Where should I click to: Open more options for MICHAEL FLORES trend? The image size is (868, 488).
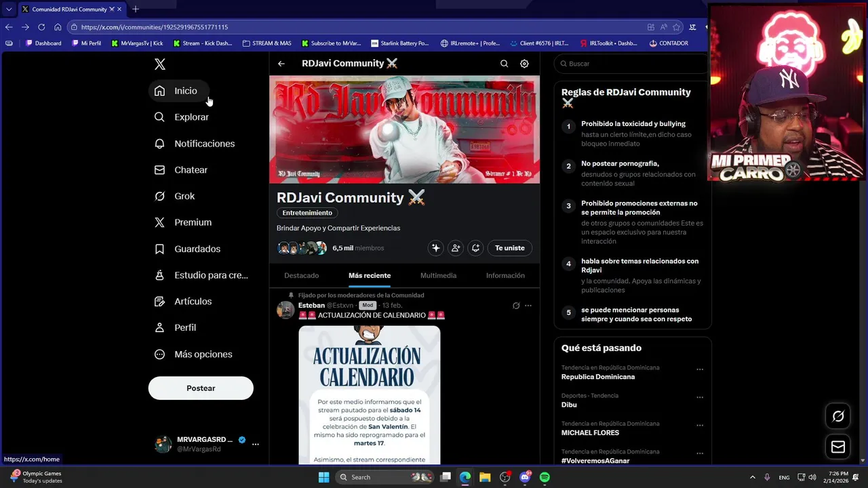[700, 426]
